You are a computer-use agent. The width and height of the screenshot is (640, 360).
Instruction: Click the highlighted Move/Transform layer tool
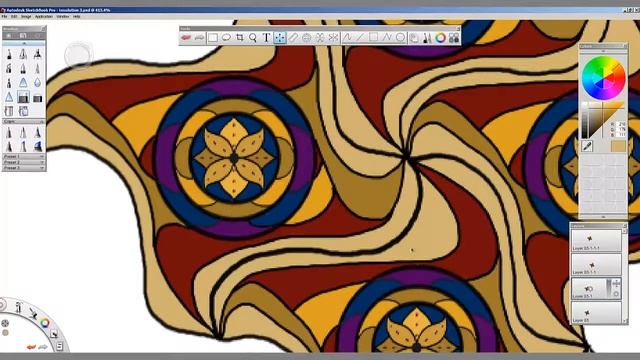[x=280, y=38]
